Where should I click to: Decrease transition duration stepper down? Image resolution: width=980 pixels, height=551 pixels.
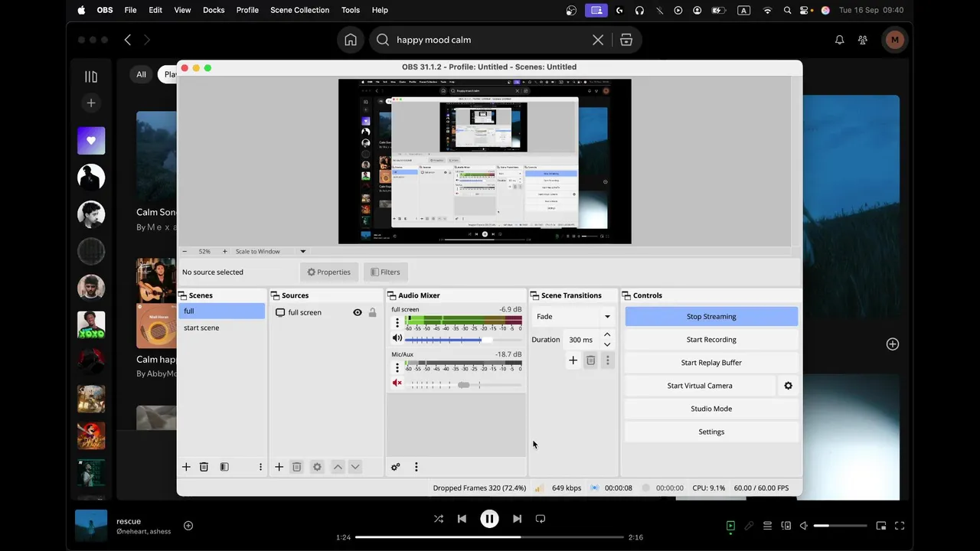607,344
